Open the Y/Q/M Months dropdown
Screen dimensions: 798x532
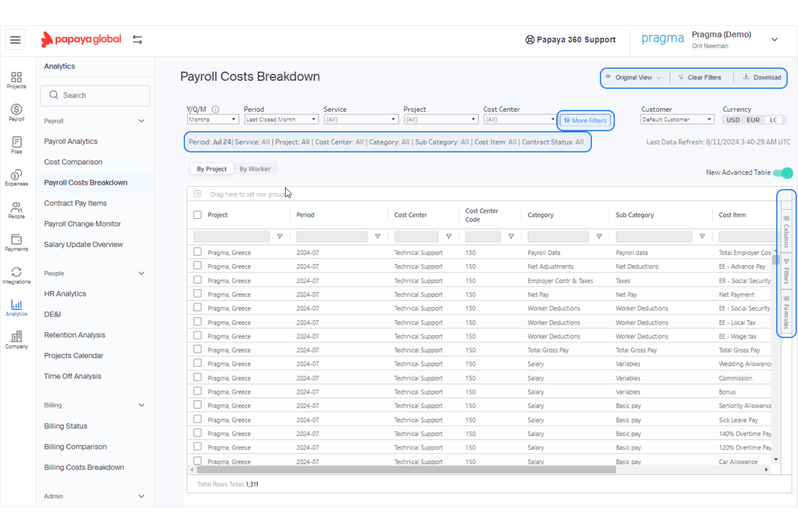click(x=213, y=120)
